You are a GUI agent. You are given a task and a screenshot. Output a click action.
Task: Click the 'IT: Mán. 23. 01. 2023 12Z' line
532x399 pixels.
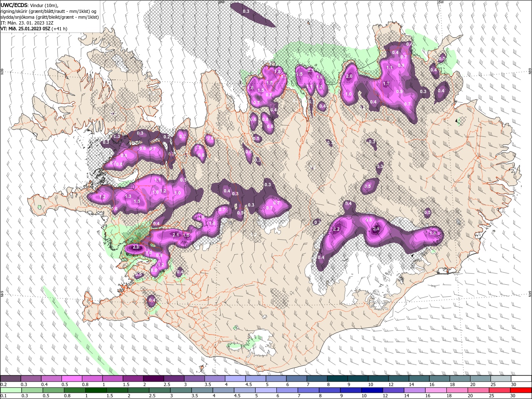[27, 23]
